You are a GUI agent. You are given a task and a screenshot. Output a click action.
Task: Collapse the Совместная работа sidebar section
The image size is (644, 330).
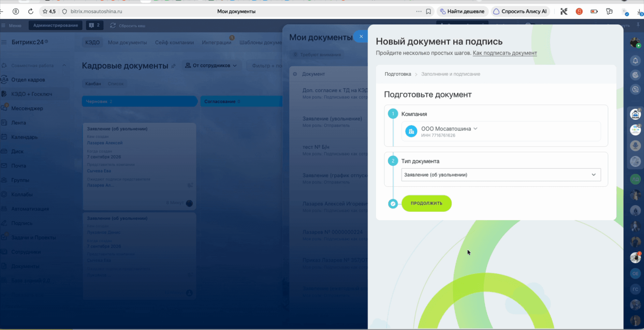coord(64,65)
